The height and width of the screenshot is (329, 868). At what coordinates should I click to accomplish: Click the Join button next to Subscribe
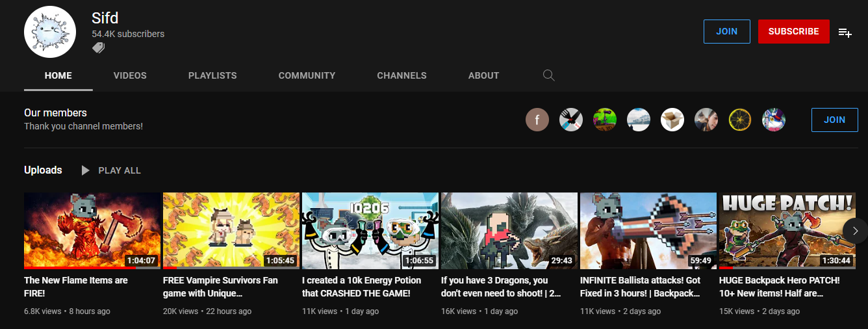point(727,31)
